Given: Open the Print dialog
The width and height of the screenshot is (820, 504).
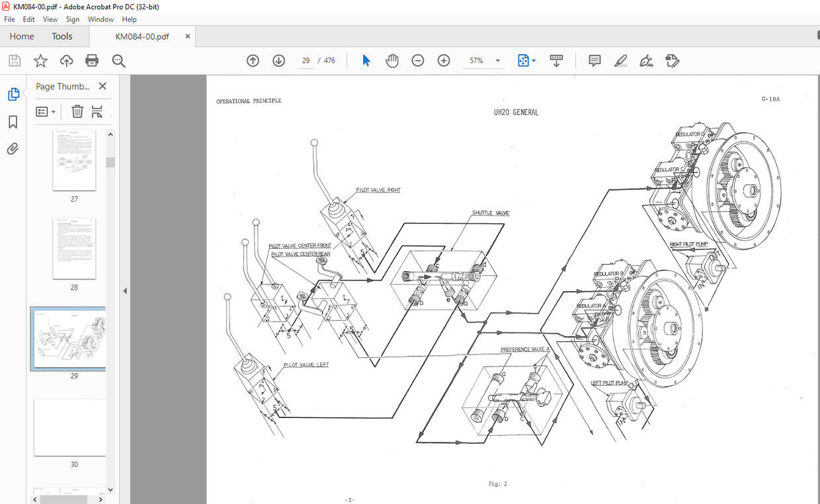Looking at the screenshot, I should 92,60.
